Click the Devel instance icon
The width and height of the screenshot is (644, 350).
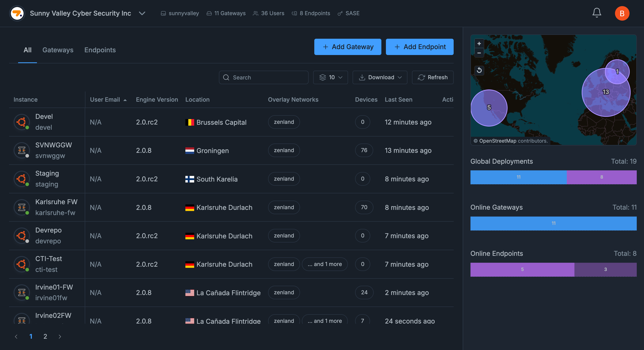(x=22, y=122)
